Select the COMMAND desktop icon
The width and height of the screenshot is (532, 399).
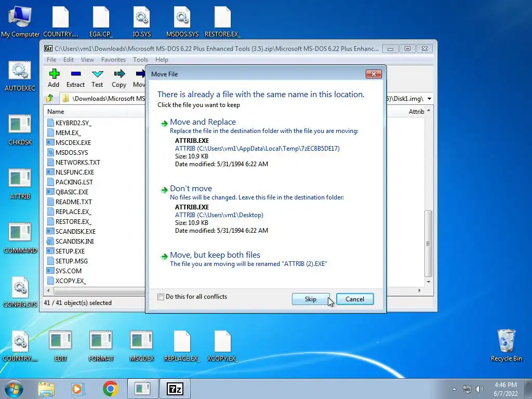(20, 238)
